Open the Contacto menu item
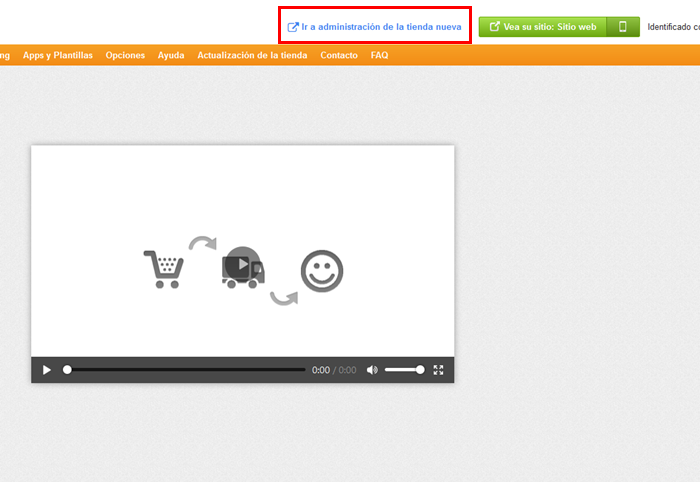This screenshot has width=700, height=482. 339,55
